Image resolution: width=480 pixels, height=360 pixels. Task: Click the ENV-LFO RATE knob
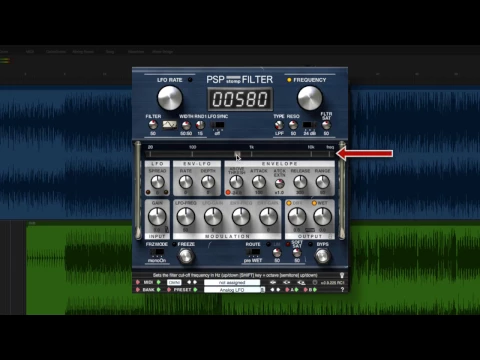point(186,182)
